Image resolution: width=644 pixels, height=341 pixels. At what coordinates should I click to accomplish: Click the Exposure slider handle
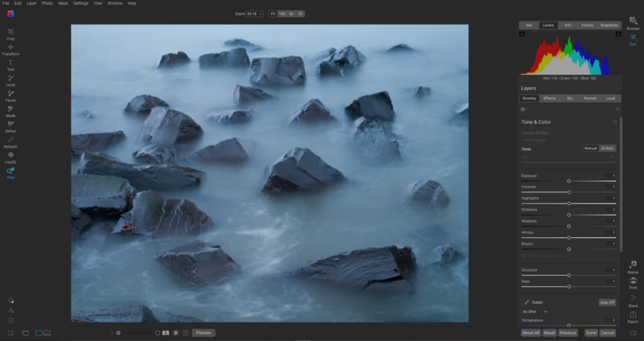click(x=569, y=181)
